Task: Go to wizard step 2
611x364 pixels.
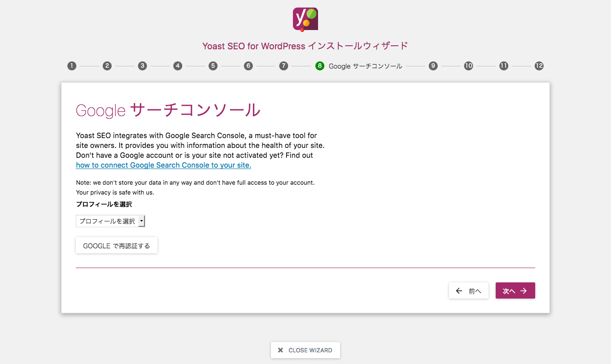Action: (107, 66)
